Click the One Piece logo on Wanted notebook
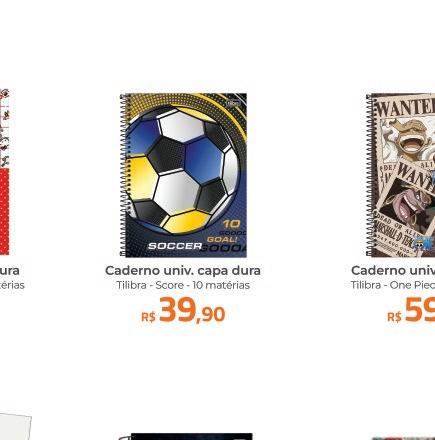This screenshot has height=440, width=435. (423, 245)
